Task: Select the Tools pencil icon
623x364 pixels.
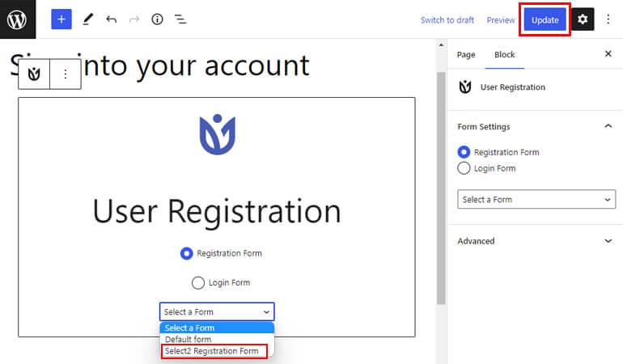Action: [x=88, y=19]
